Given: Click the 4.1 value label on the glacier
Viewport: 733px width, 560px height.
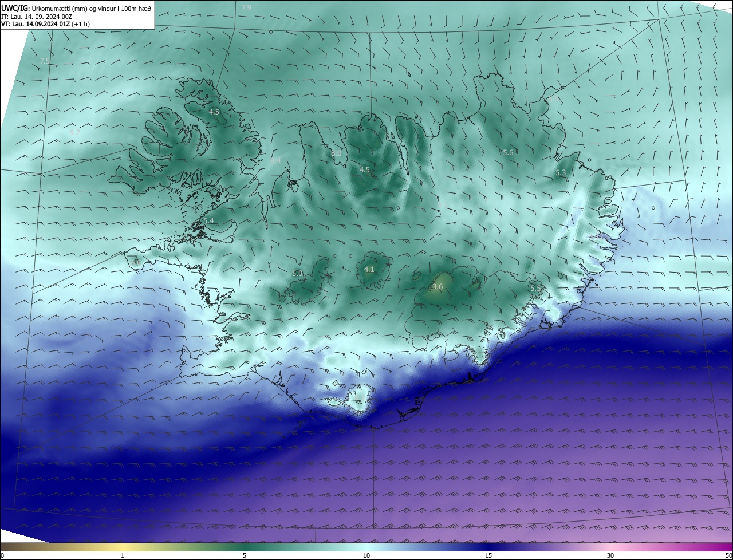Looking at the screenshot, I should [x=369, y=269].
